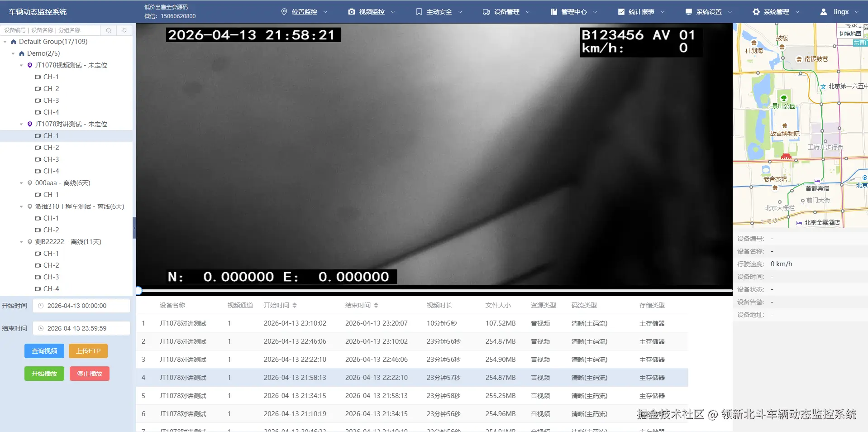Viewport: 868px width, 432px height.
Task: Select the highlighted CH-1 under JT1078对讲测试
Action: 66,136
